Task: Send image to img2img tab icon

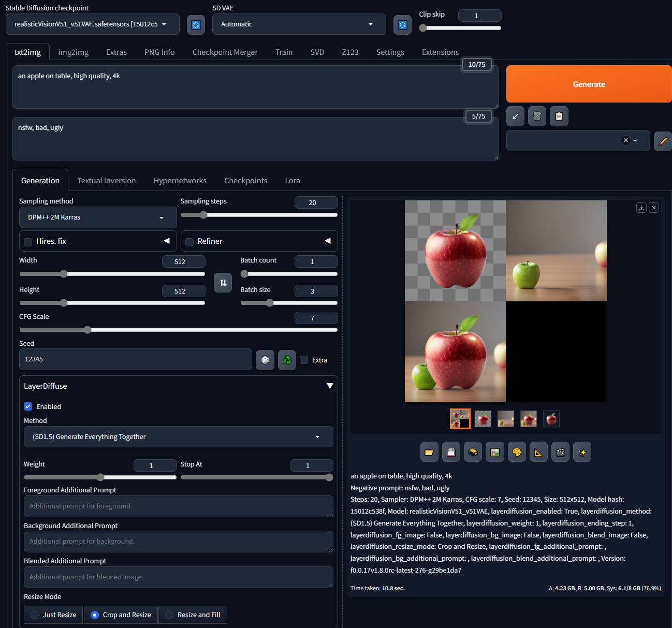Action: click(x=495, y=452)
